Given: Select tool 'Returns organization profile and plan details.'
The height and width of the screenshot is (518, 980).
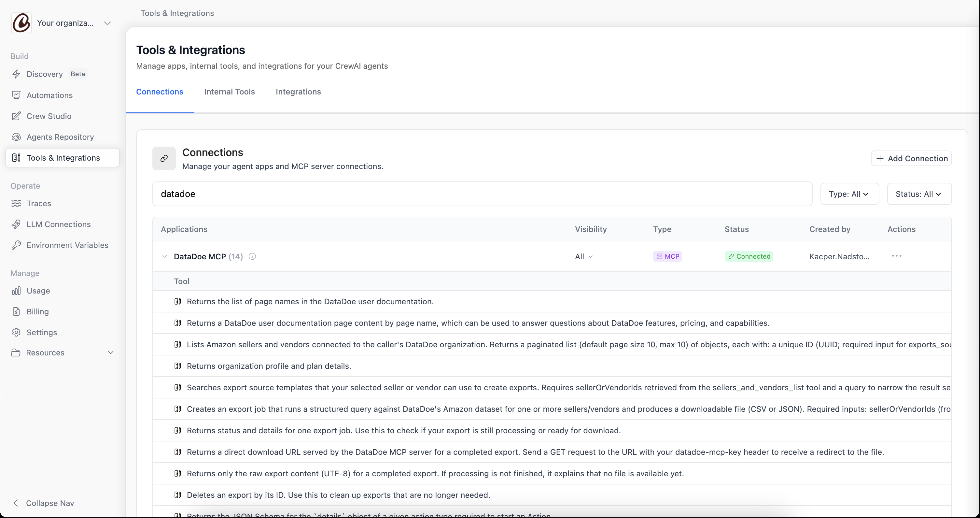Looking at the screenshot, I should [x=552, y=366].
